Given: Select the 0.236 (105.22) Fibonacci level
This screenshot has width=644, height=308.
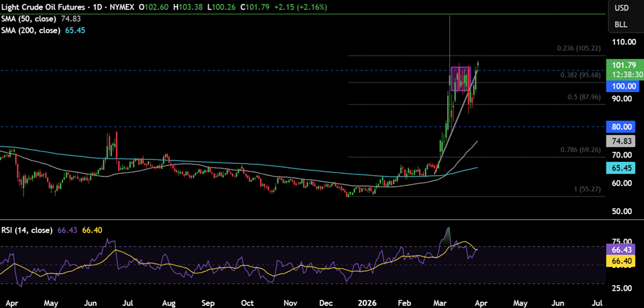Looking at the screenshot, I should (578, 49).
